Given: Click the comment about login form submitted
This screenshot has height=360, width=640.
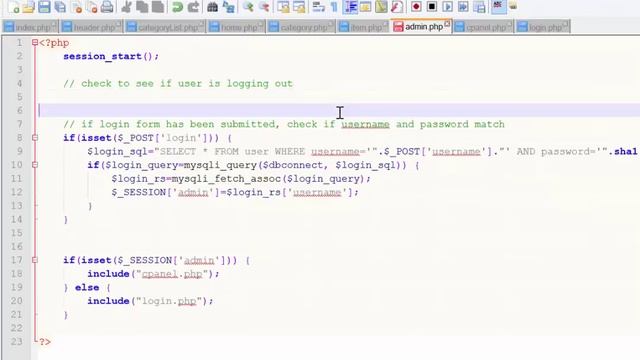Looking at the screenshot, I should [284, 124].
